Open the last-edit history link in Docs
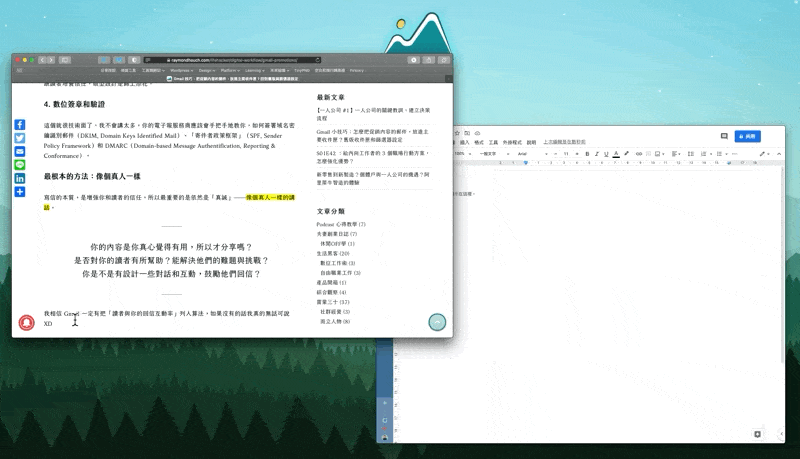The width and height of the screenshot is (800, 459). click(564, 142)
